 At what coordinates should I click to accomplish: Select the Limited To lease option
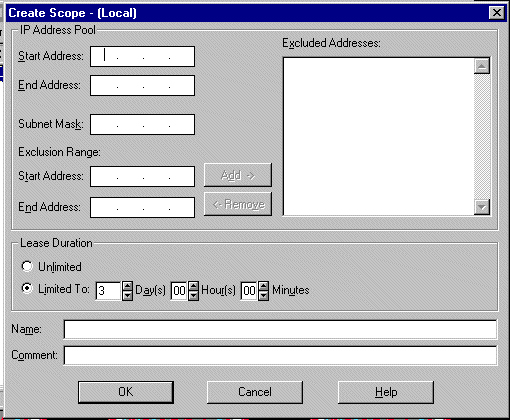27,288
